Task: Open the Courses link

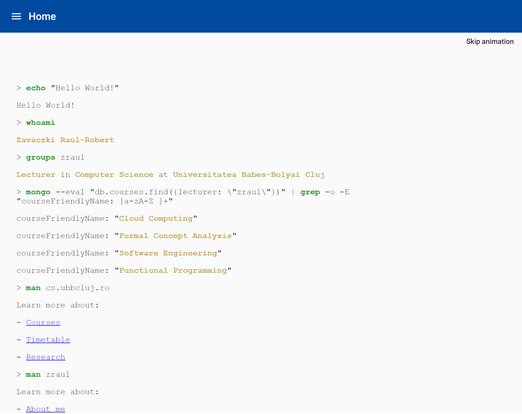Action: (x=43, y=322)
